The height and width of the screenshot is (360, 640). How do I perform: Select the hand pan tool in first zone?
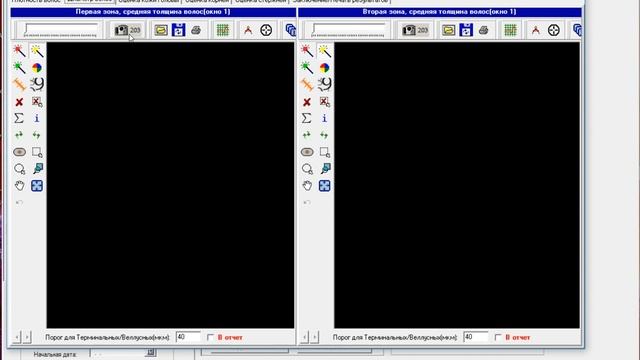(x=20, y=186)
